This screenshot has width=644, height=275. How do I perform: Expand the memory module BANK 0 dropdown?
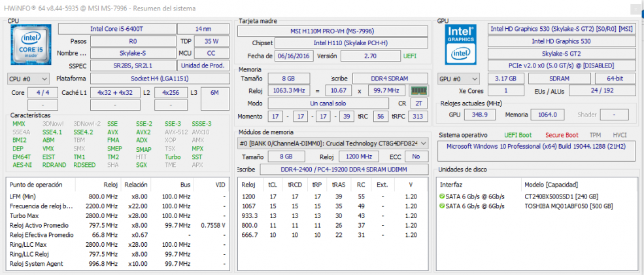pyautogui.click(x=333, y=143)
